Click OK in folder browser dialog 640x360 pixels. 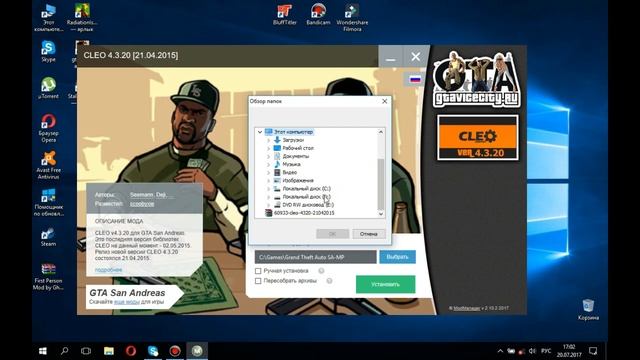(x=332, y=234)
